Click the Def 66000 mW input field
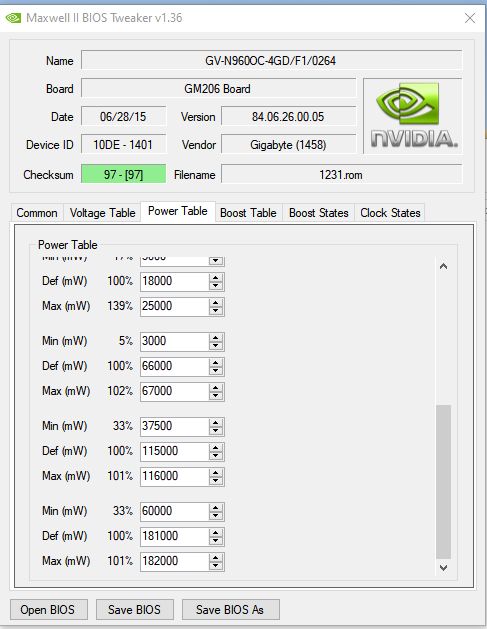This screenshot has height=629, width=487. (175, 366)
